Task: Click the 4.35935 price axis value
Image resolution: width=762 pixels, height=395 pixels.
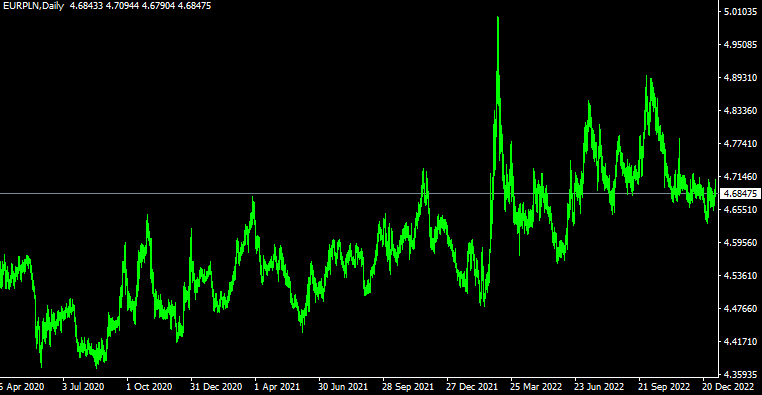Action: pos(740,375)
